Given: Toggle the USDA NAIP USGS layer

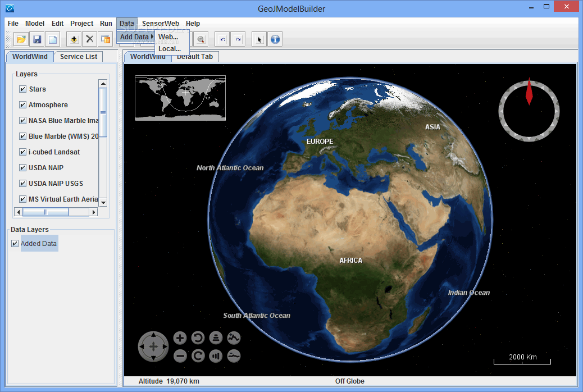Looking at the screenshot, I should pos(22,183).
